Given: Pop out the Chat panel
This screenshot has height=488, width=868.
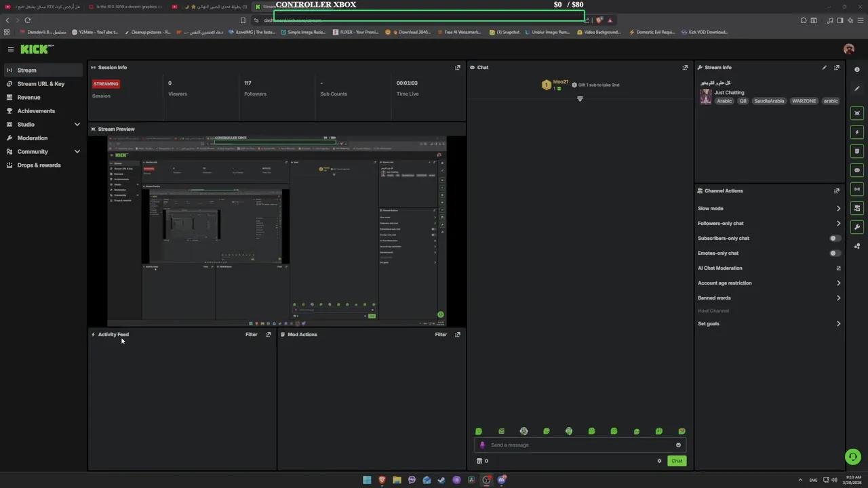Looking at the screenshot, I should (x=685, y=67).
